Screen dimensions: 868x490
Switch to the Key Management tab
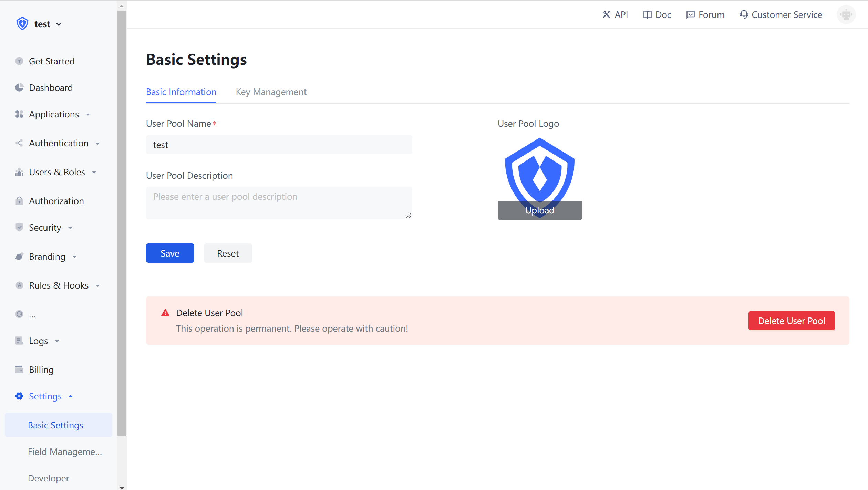coord(271,92)
